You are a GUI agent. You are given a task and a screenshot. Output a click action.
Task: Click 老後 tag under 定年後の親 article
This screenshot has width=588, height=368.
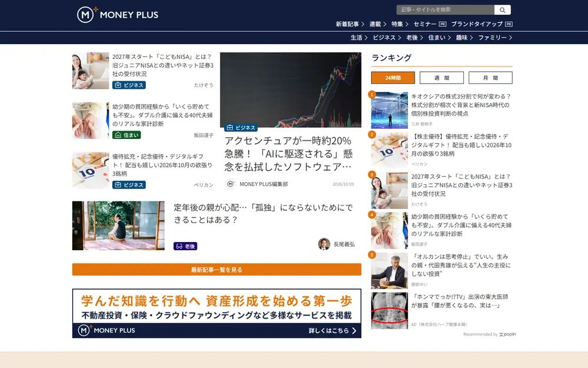(x=185, y=246)
